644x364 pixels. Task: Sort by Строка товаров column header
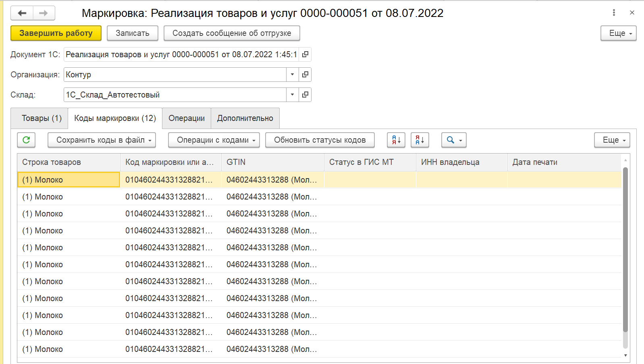[x=69, y=162]
